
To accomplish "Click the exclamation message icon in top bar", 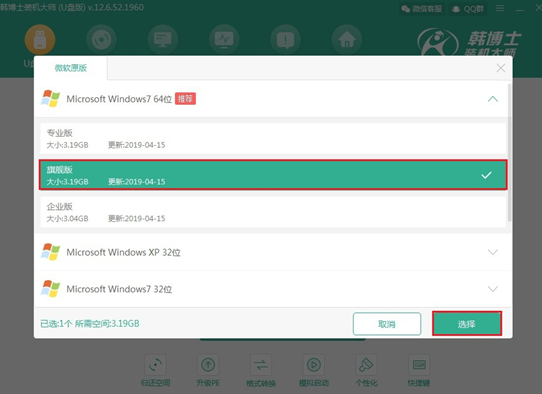I will (x=286, y=40).
